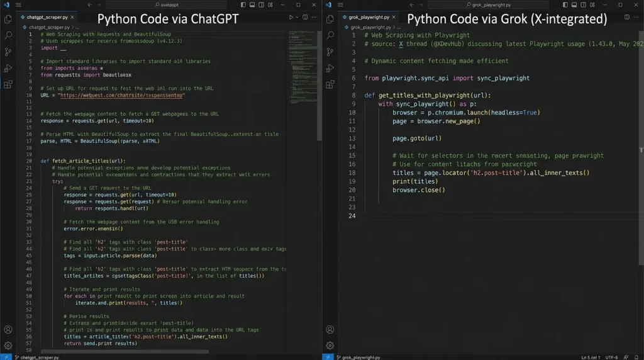Expand breadcrumb ellipsis in ChatGPT window

click(77, 28)
